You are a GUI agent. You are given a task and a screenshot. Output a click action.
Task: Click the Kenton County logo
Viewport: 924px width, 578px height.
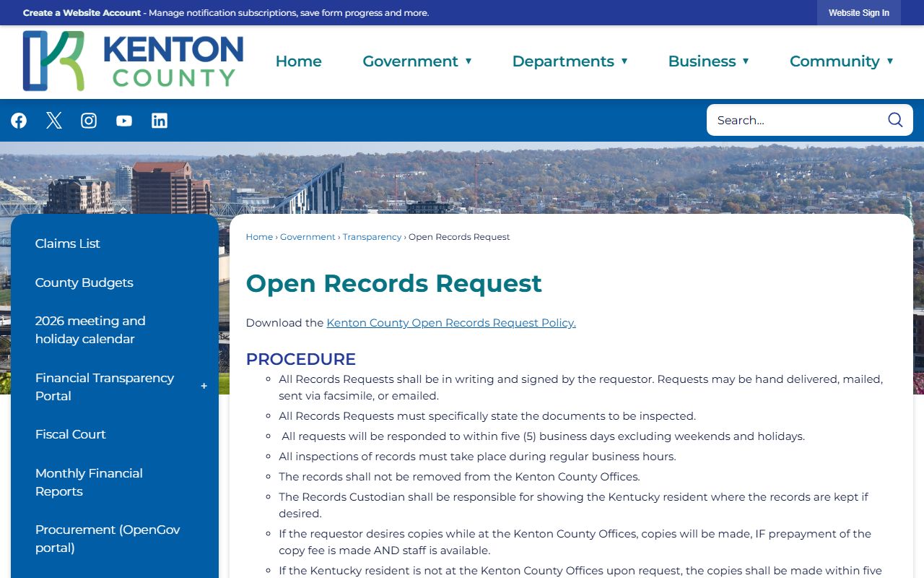(133, 61)
